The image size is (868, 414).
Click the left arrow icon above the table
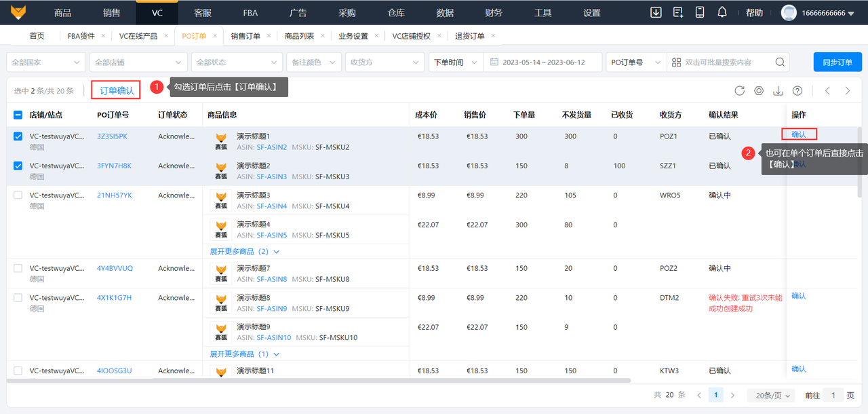[827, 91]
